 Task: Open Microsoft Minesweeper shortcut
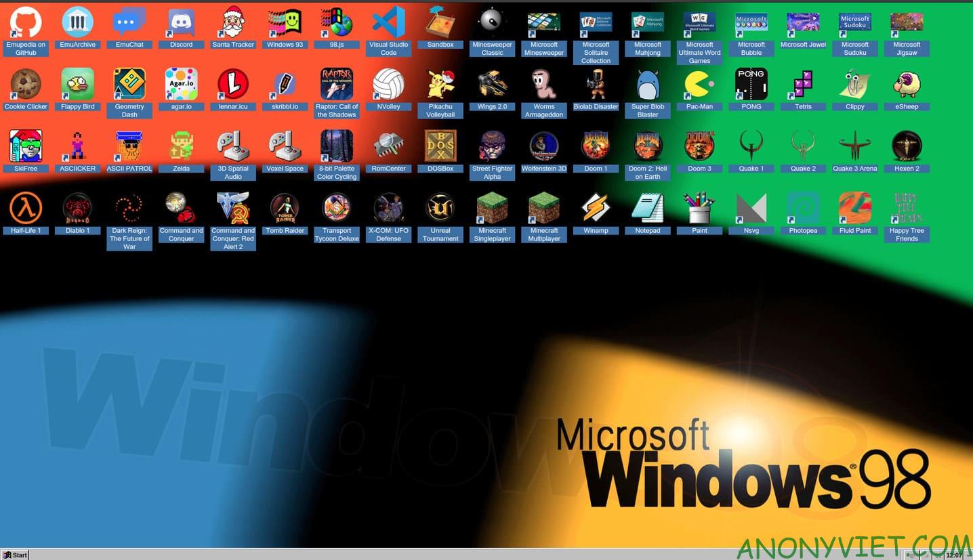tap(544, 22)
